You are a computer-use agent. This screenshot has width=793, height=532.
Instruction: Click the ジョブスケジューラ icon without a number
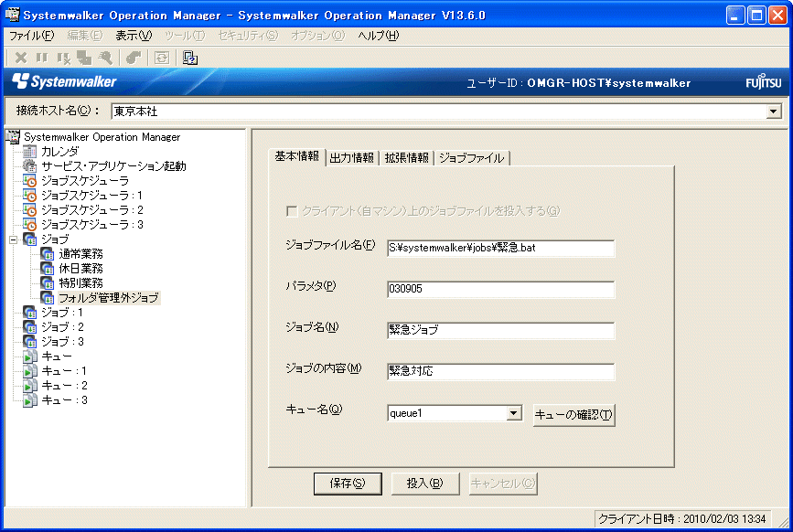(30, 180)
